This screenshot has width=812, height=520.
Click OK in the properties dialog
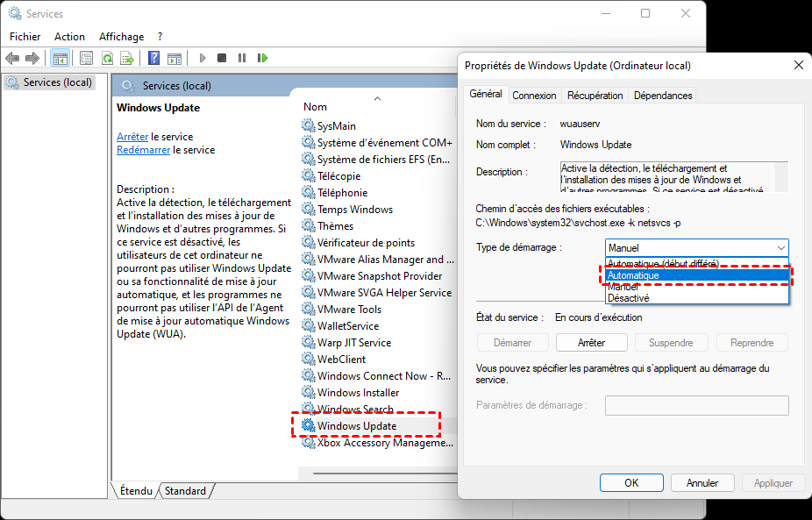point(631,482)
